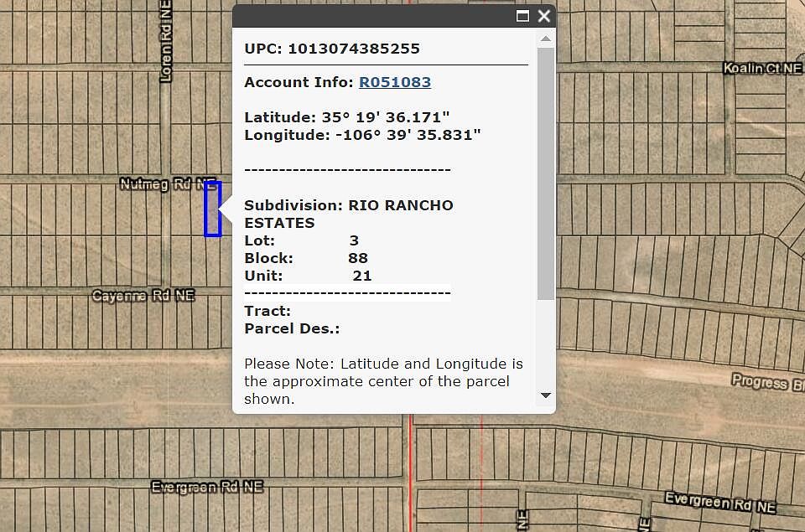Viewport: 805px width, 532px height.
Task: Close the parcel info popup
Action: pos(544,16)
